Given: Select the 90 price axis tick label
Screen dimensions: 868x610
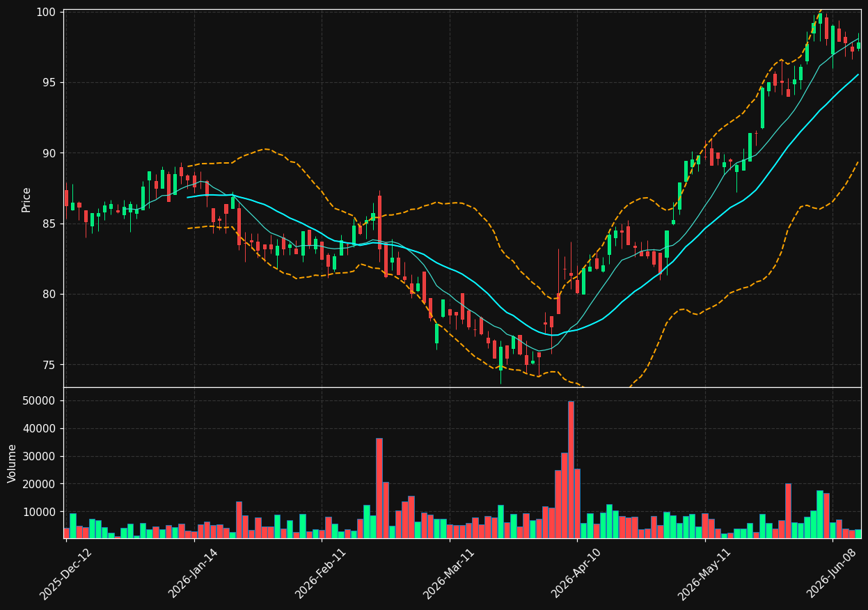Looking at the screenshot, I should (x=50, y=153).
